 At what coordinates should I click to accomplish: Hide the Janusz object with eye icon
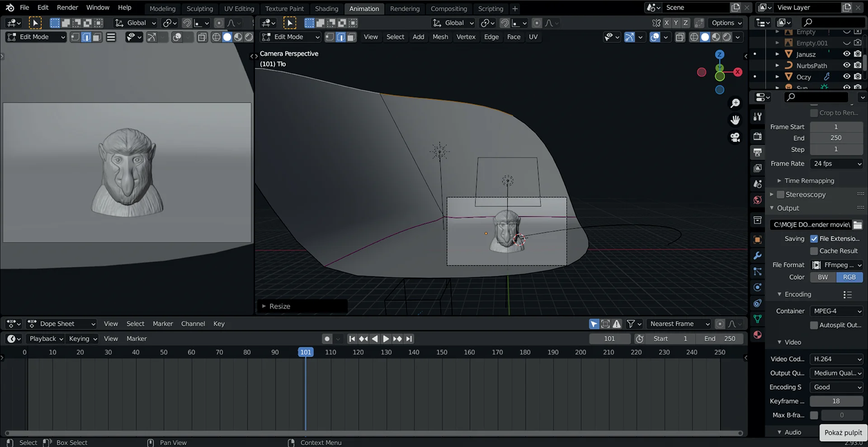pyautogui.click(x=846, y=54)
